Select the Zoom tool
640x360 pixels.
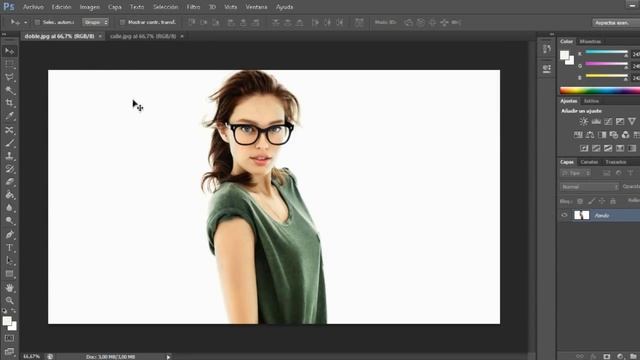pyautogui.click(x=9, y=301)
